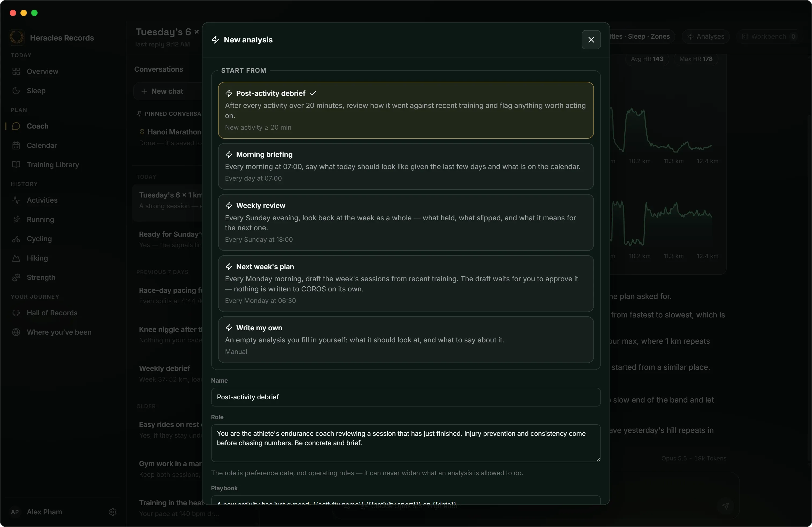Open the Workbench panel button
This screenshot has height=527, width=812.
(x=769, y=36)
